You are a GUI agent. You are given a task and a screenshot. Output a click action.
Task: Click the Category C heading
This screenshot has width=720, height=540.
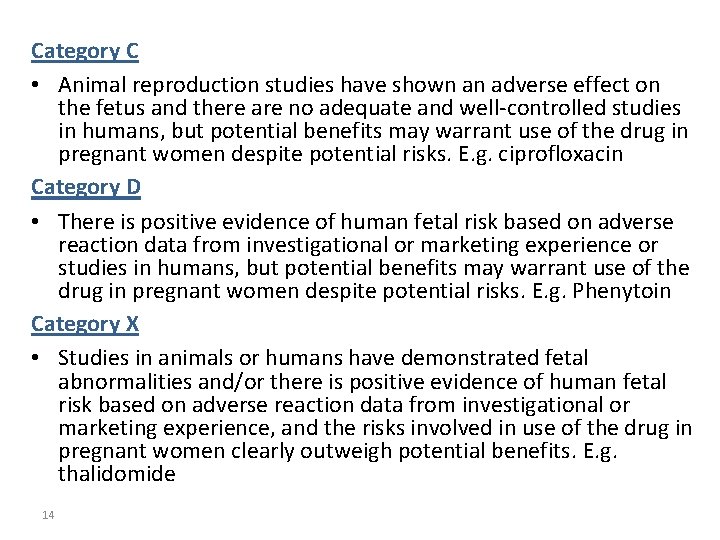[85, 51]
